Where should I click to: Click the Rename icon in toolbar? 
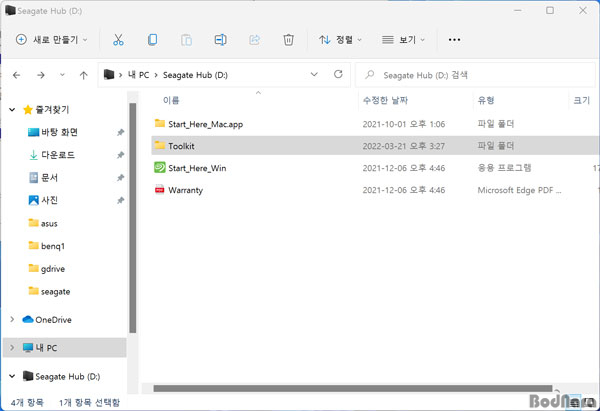(220, 40)
